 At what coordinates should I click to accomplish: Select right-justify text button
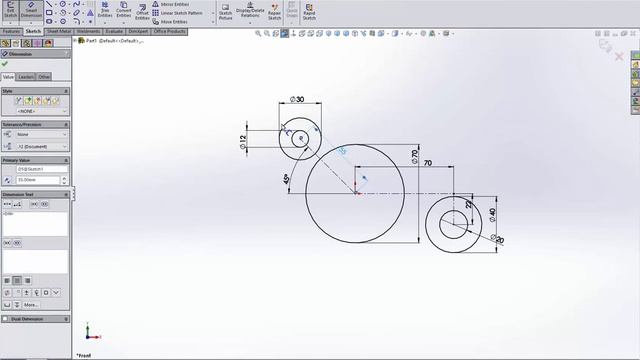pyautogui.click(x=27, y=280)
